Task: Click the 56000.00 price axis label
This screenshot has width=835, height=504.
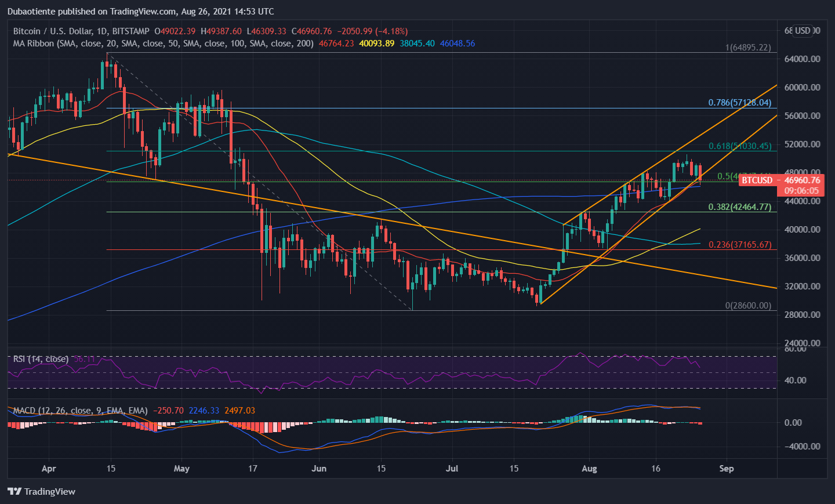Action: (803, 115)
